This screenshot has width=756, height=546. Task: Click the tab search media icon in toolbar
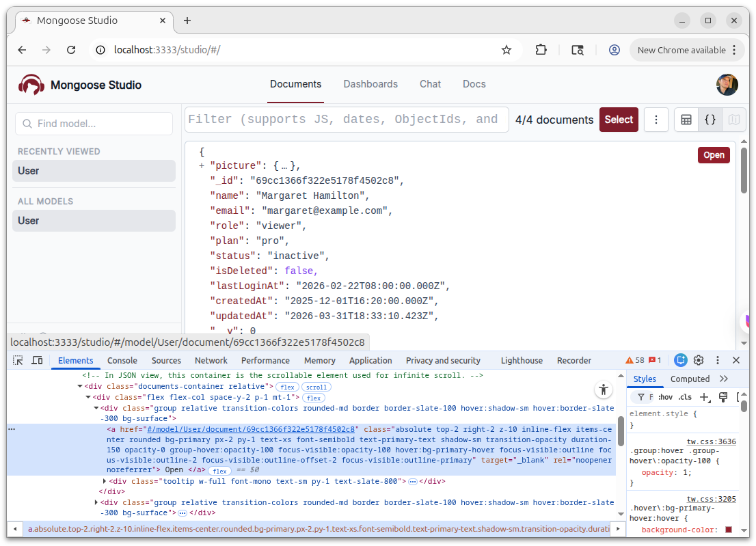pyautogui.click(x=578, y=50)
